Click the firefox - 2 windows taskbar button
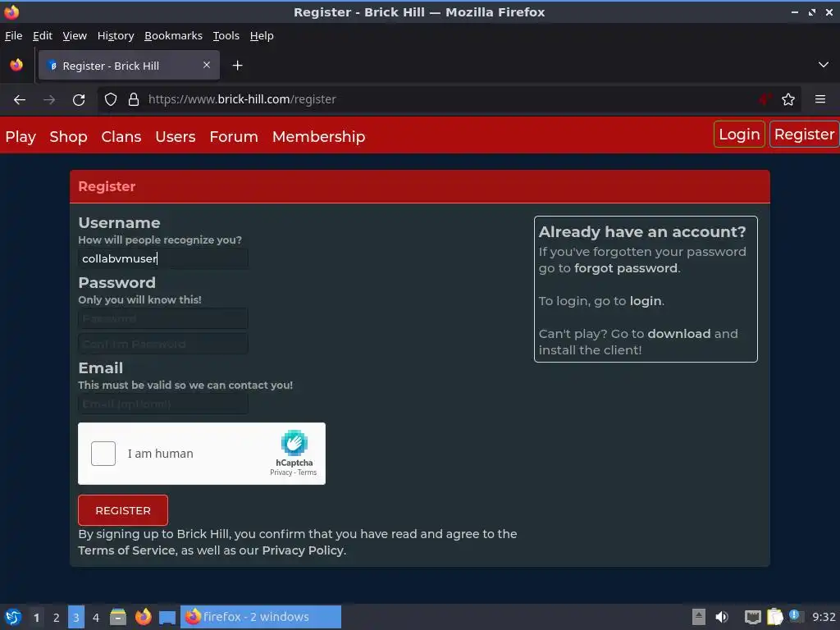The height and width of the screenshot is (630, 840). click(x=260, y=617)
